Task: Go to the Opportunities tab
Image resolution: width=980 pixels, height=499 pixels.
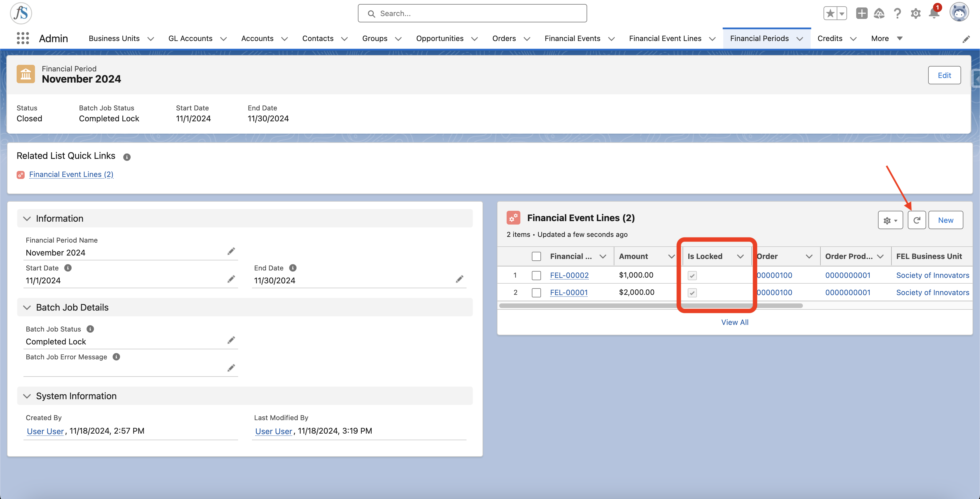Action: point(439,38)
